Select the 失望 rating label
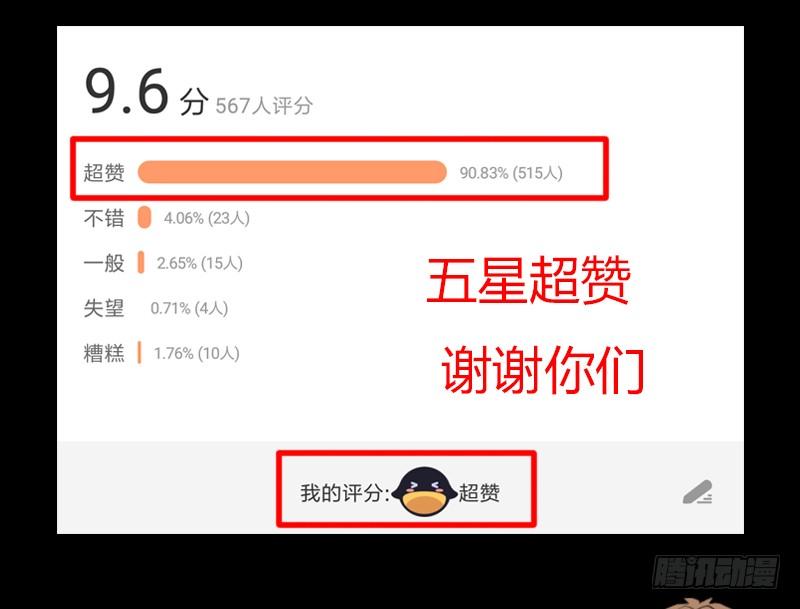The height and width of the screenshot is (609, 800). pos(104,308)
